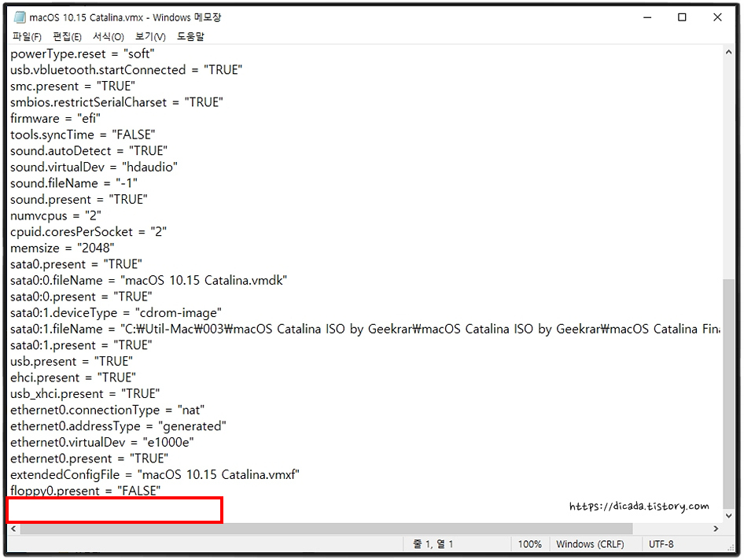Click the Notepad icon in the title bar
The width and height of the screenshot is (744, 560).
click(x=20, y=17)
